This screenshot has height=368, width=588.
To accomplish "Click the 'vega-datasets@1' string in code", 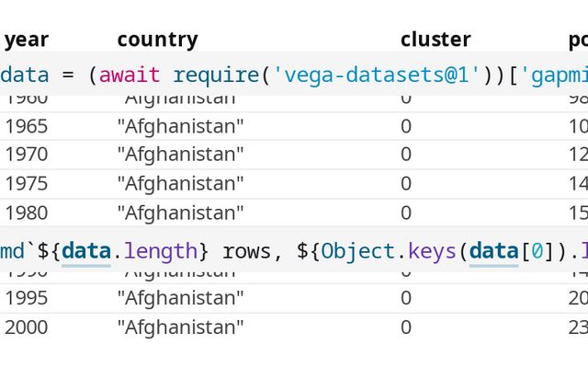I will [x=378, y=75].
